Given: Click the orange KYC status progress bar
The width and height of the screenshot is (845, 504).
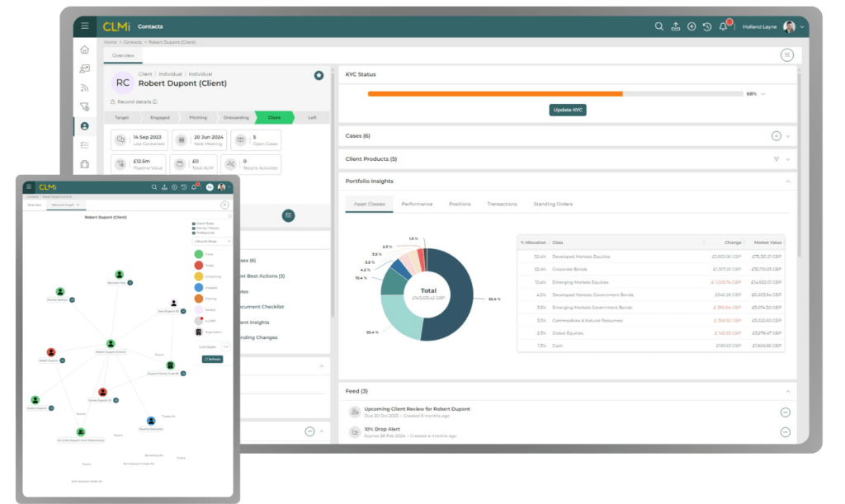Looking at the screenshot, I should point(495,94).
